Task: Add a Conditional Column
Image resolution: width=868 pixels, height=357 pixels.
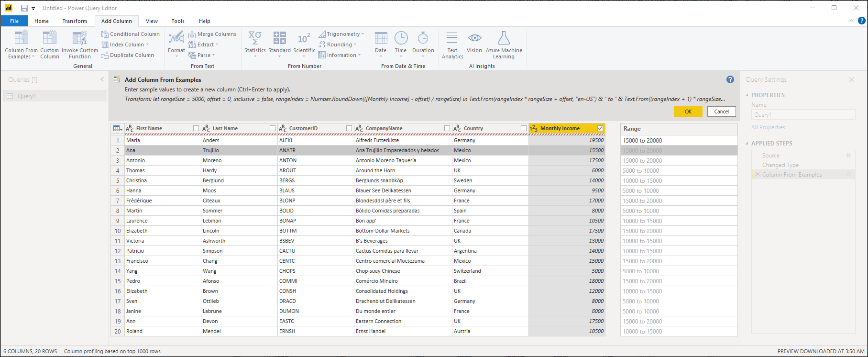Action: pyautogui.click(x=130, y=34)
